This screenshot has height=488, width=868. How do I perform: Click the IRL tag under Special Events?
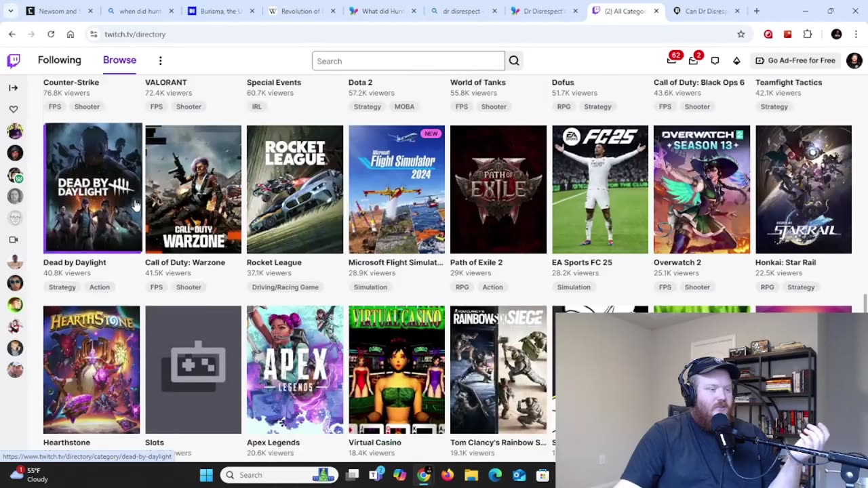click(257, 106)
